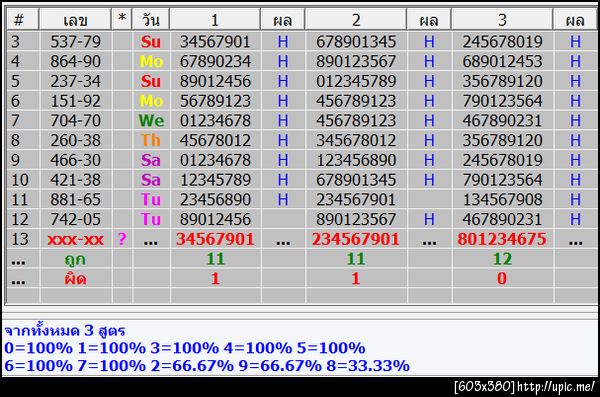Viewport: 600px width, 397px height.
Task: Click the * column header
Action: [122, 20]
